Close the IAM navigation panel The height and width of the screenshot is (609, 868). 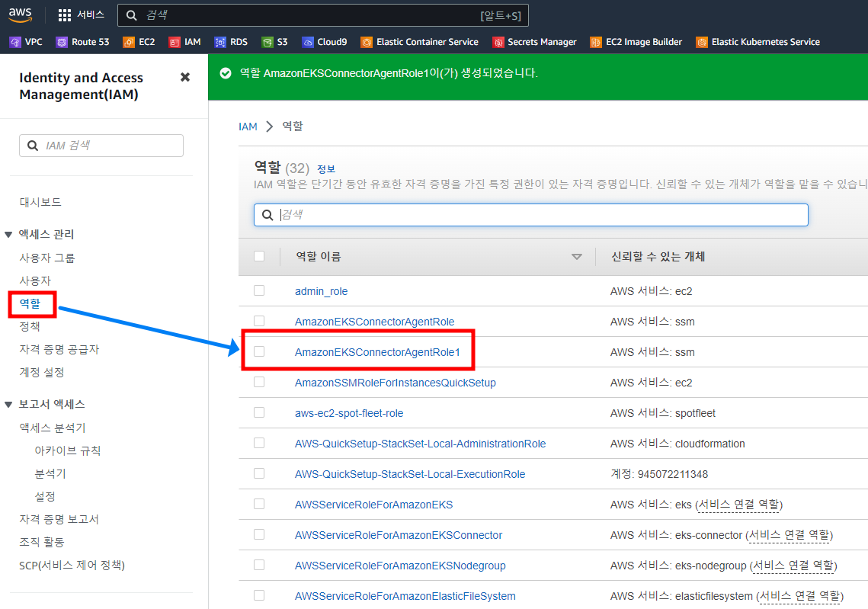coord(185,77)
